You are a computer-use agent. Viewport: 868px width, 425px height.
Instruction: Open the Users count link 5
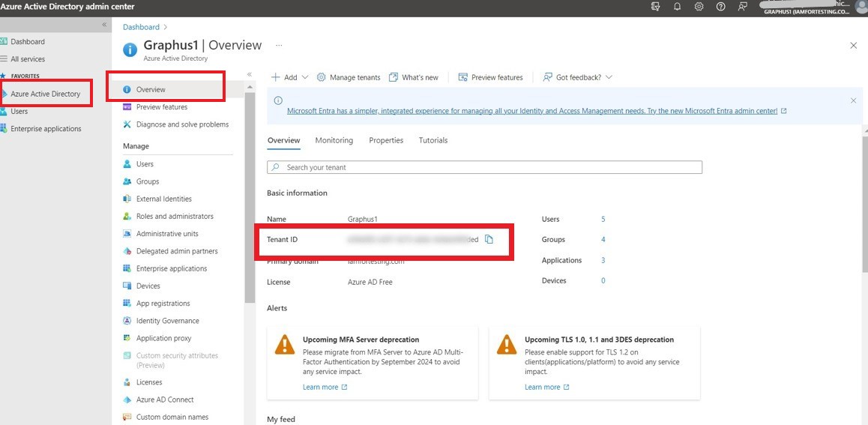click(x=603, y=219)
